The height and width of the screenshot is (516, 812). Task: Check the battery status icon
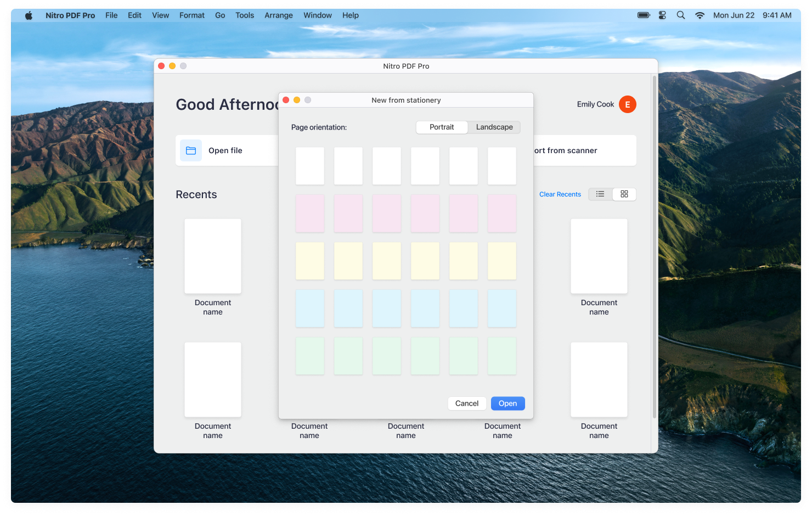(x=642, y=15)
